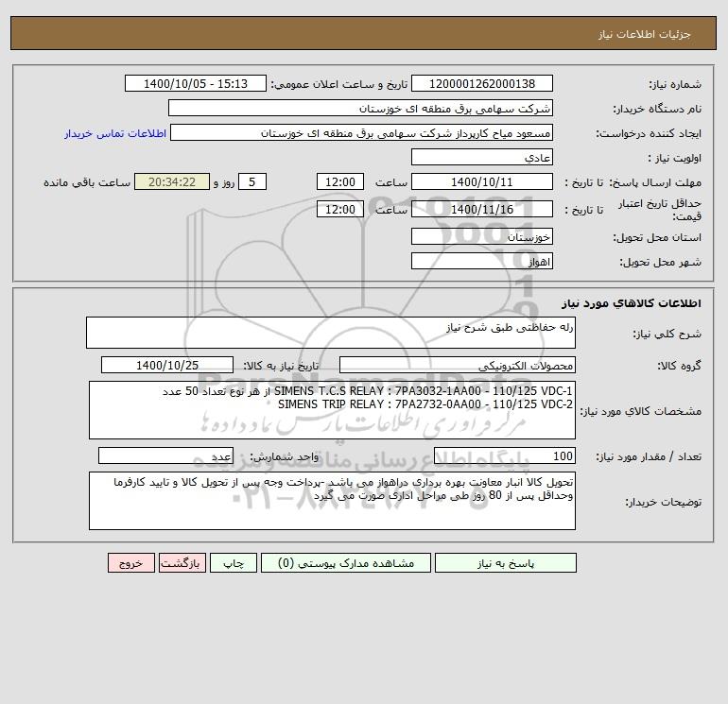
Task: Click price validity date 1400/11/16
Action: coord(482,209)
